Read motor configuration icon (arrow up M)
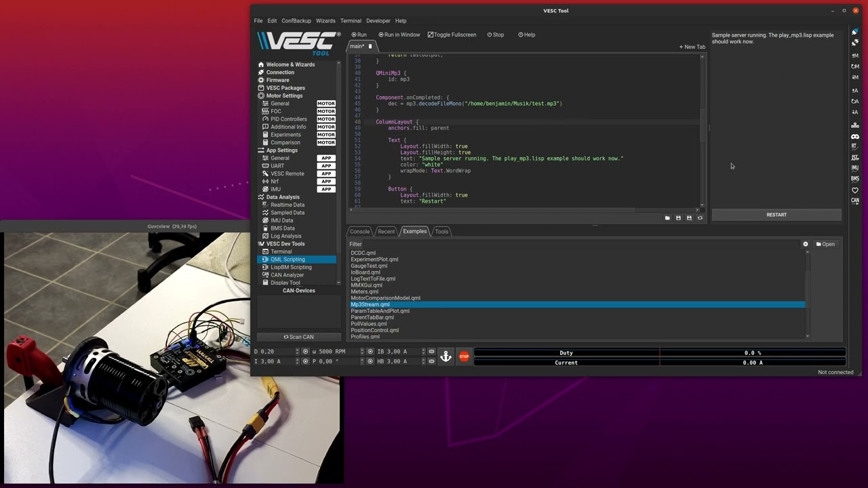Image resolution: width=868 pixels, height=488 pixels. pyautogui.click(x=855, y=55)
